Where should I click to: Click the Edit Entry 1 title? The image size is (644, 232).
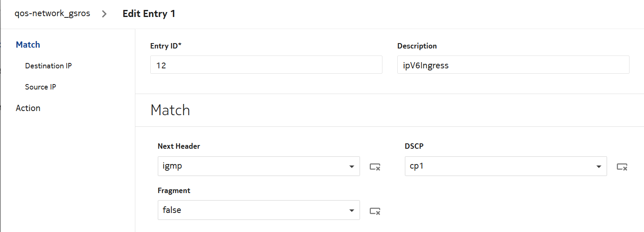point(149,14)
